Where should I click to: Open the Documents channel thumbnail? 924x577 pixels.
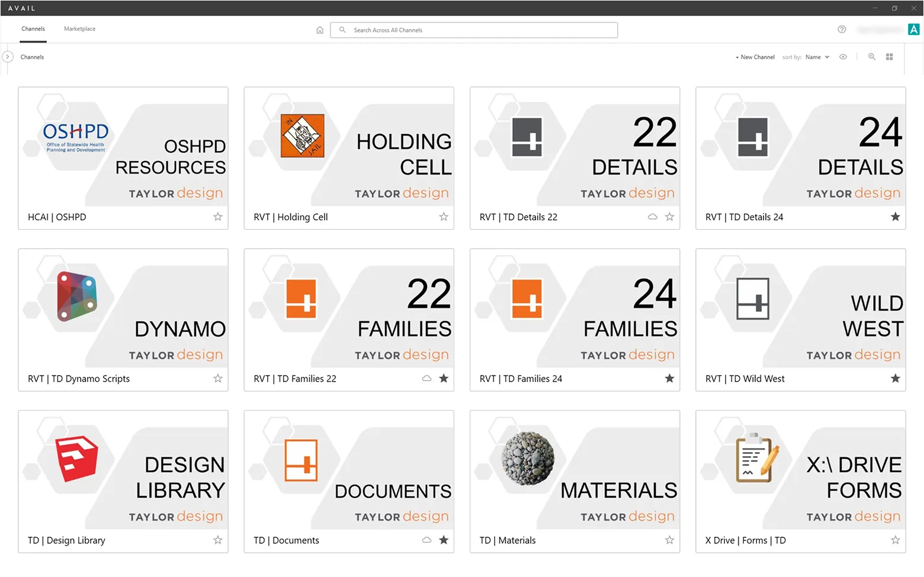tap(349, 470)
